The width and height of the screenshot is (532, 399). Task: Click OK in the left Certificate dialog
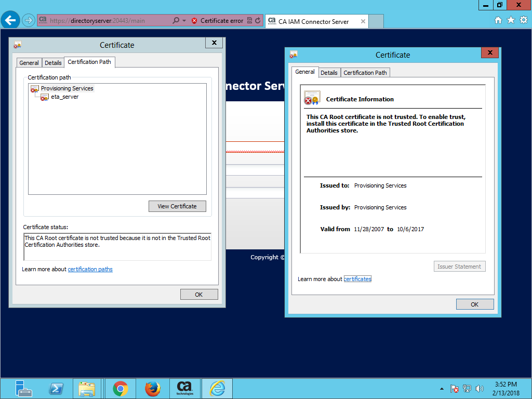(199, 295)
